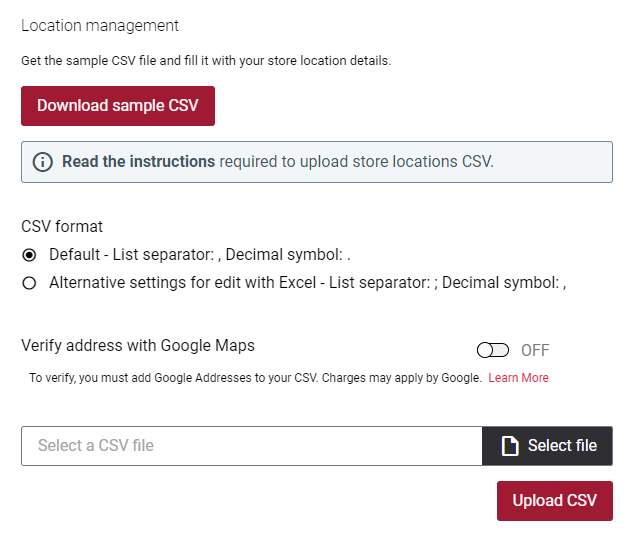Image resolution: width=633 pixels, height=538 pixels.
Task: Click the Default list separator label text
Action: point(200,255)
